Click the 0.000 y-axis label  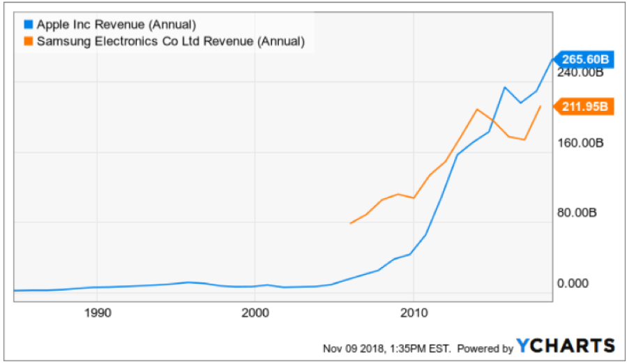573,284
